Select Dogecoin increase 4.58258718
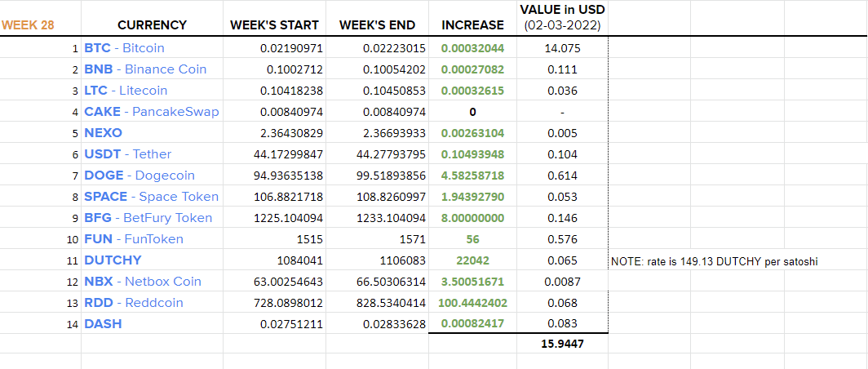 pos(473,176)
